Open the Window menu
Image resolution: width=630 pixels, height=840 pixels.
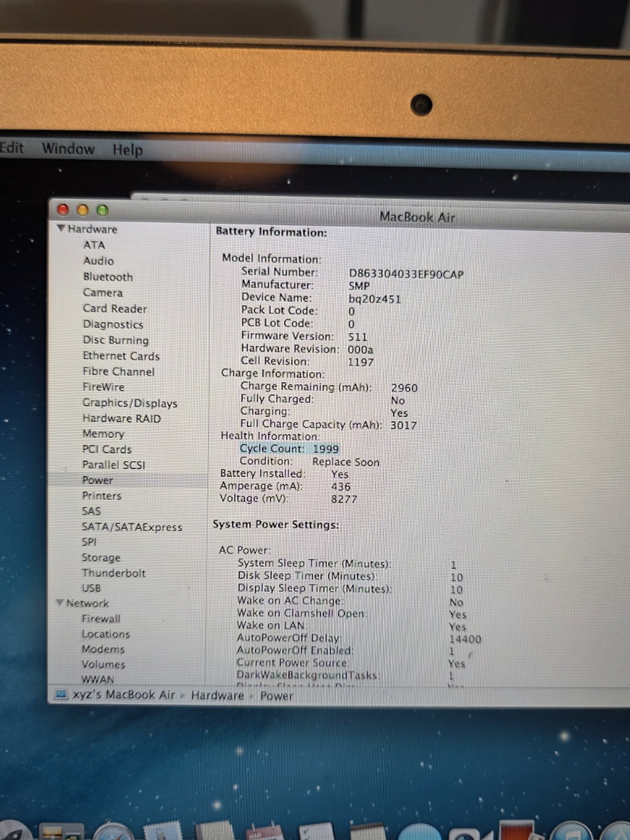(x=67, y=149)
